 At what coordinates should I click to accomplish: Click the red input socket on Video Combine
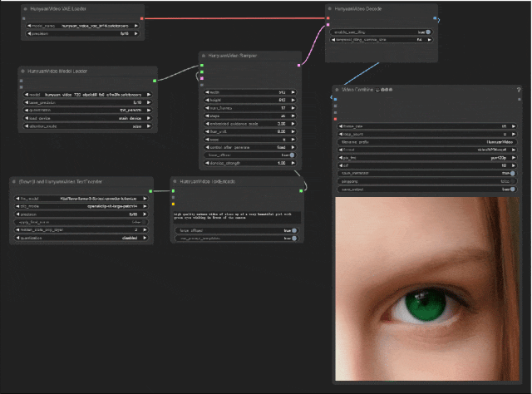tap(335, 119)
